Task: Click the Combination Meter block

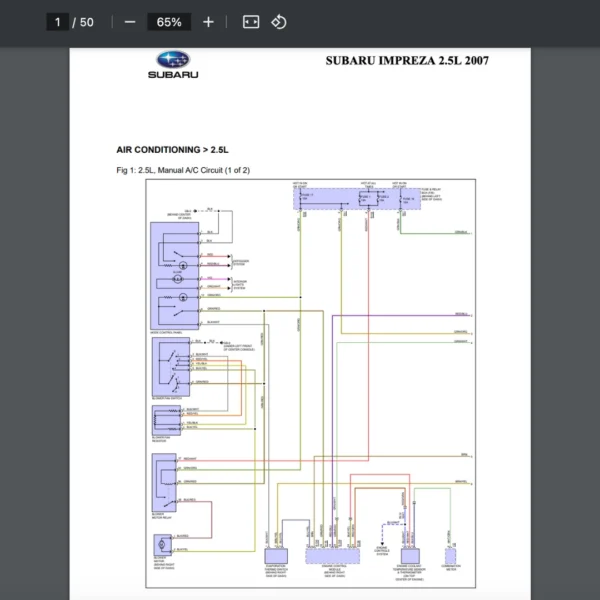Action: pyautogui.click(x=450, y=555)
